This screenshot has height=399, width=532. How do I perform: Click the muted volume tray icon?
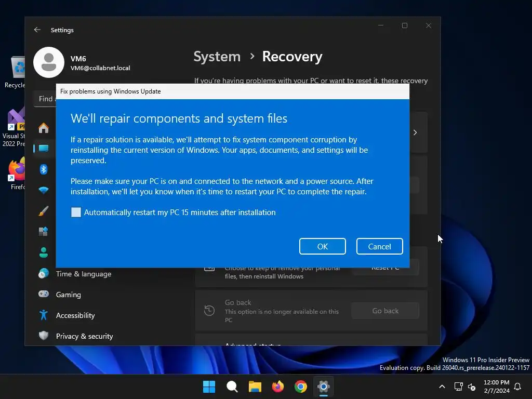(472, 387)
